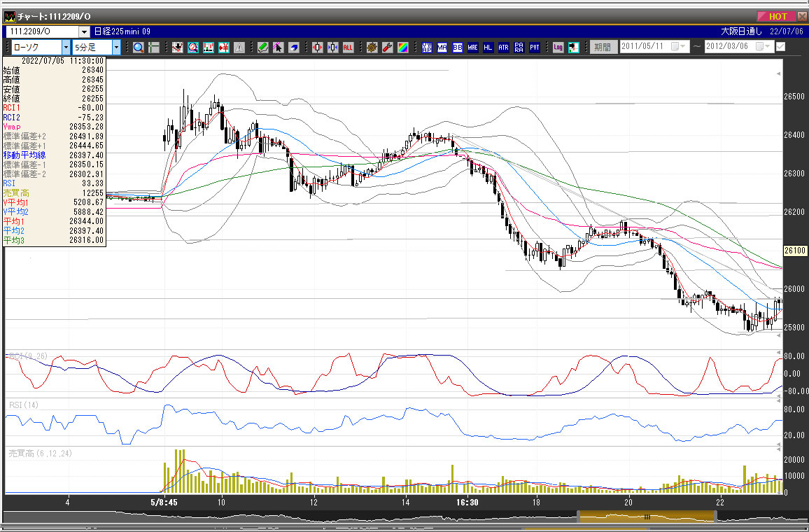Click the gray warning triangle icon
This screenshot has width=809, height=532.
[239, 48]
